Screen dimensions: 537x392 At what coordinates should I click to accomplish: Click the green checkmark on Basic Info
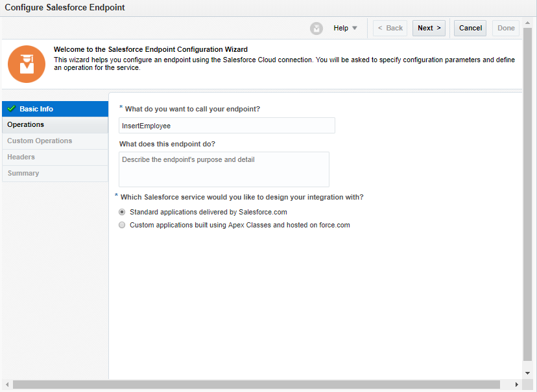click(11, 109)
